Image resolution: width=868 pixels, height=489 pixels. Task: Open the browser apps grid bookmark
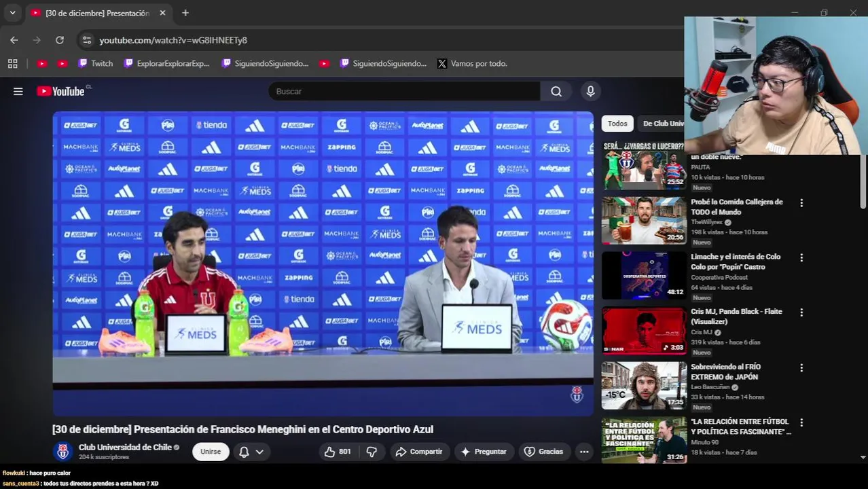12,63
